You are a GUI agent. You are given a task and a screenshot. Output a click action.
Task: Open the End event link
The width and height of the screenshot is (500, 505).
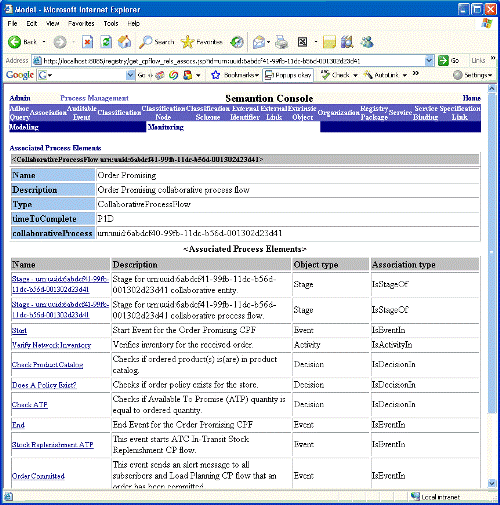(x=18, y=425)
